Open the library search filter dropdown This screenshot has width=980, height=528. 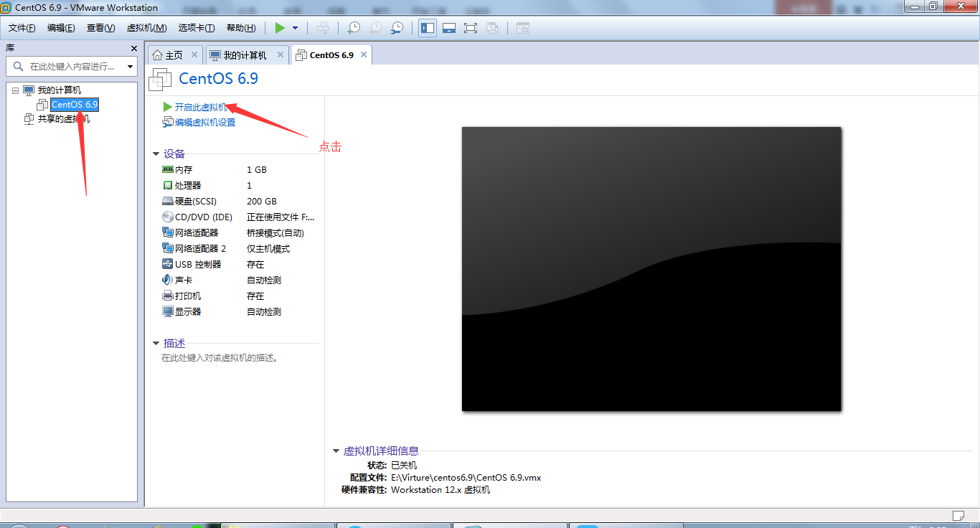coord(130,67)
